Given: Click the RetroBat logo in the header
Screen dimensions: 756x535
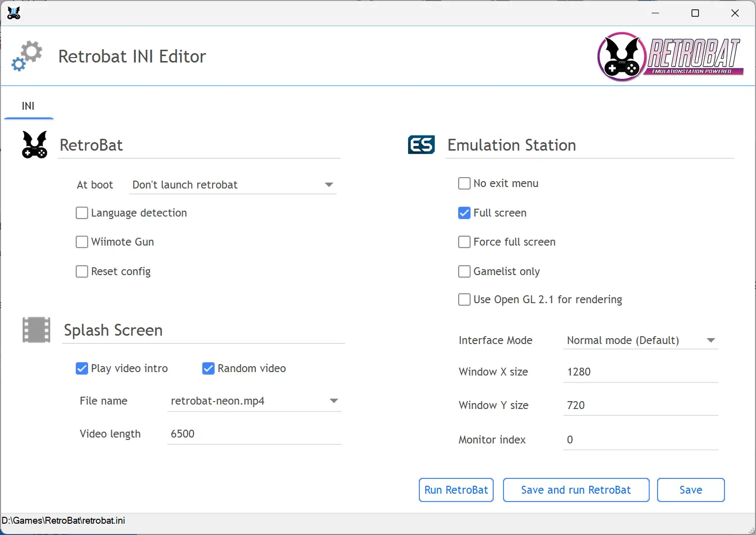Looking at the screenshot, I should click(670, 56).
